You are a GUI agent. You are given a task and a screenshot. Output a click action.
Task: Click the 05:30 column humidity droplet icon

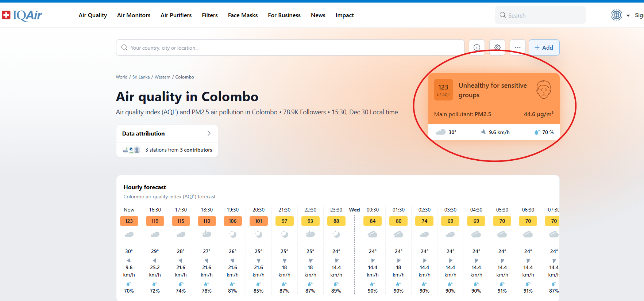point(502,284)
